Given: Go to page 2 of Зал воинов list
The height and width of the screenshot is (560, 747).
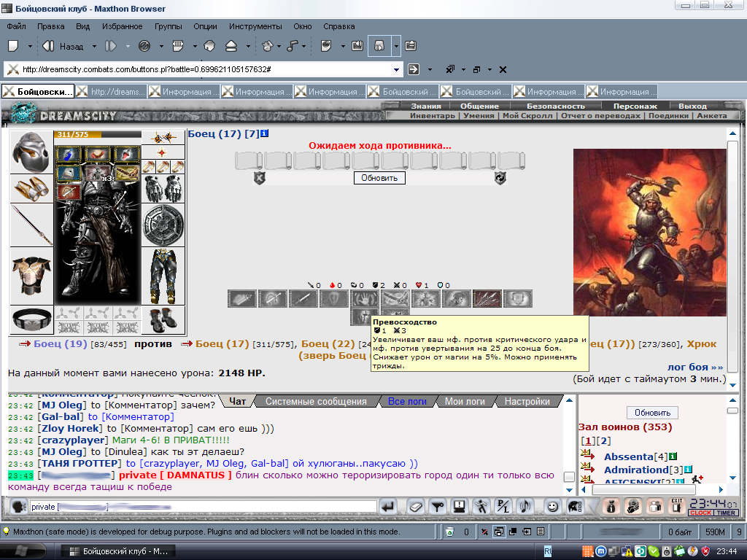Looking at the screenshot, I should pos(604,441).
